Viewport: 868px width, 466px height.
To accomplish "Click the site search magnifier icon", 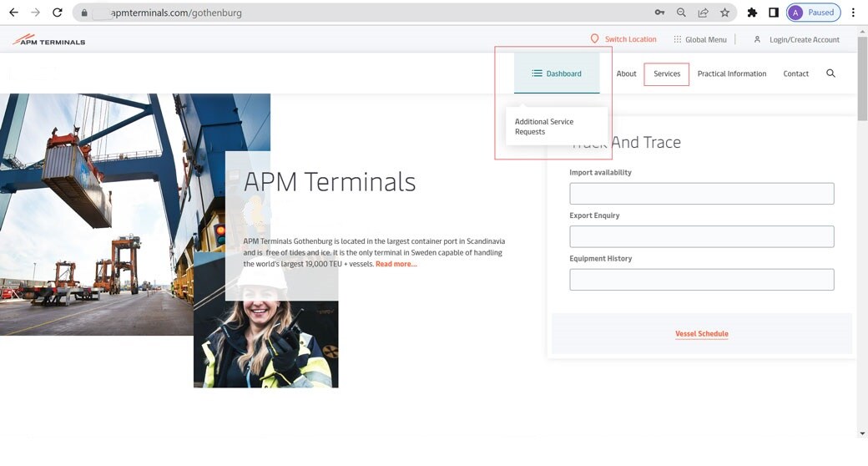I will tap(830, 73).
